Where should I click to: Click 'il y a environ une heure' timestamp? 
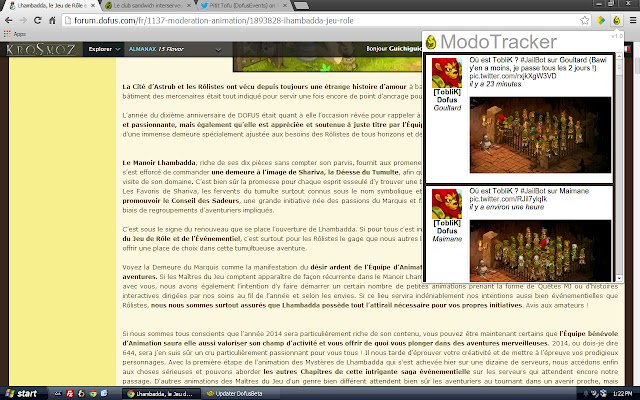[x=507, y=207]
